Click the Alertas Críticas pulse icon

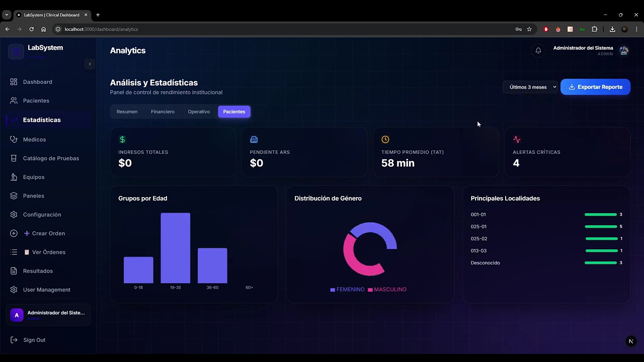pos(517,139)
